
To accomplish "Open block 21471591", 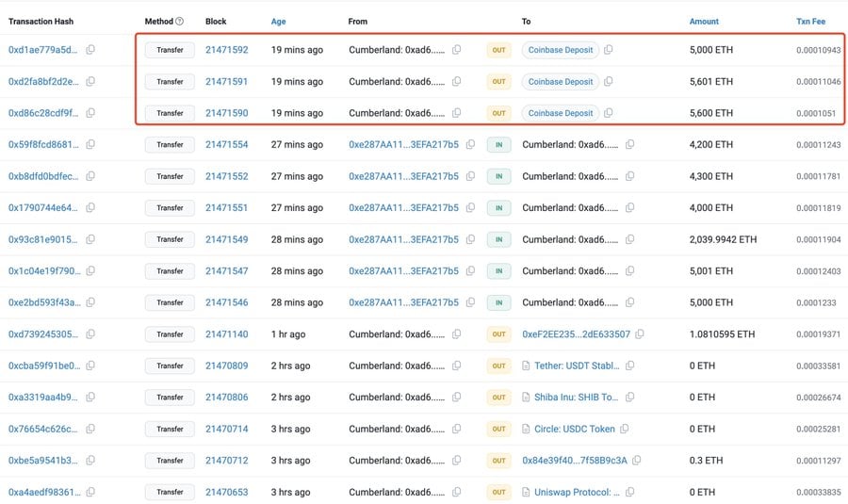I will point(226,81).
